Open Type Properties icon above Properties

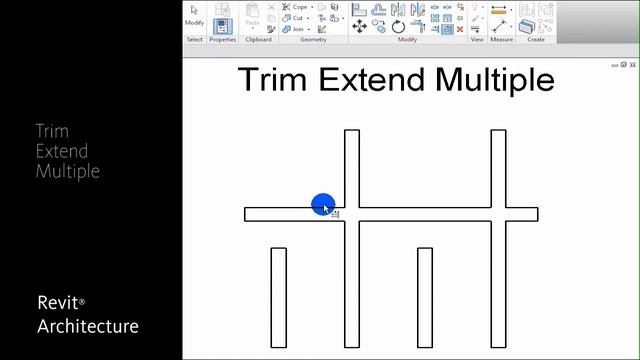[222, 10]
